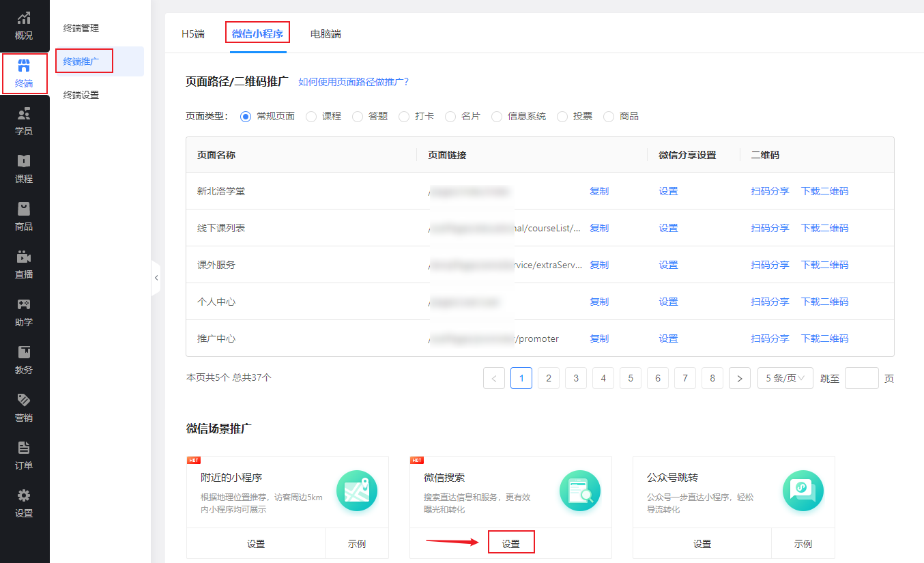924x563 pixels.
Task: Open 终端设置 in the submenu
Action: (x=81, y=95)
